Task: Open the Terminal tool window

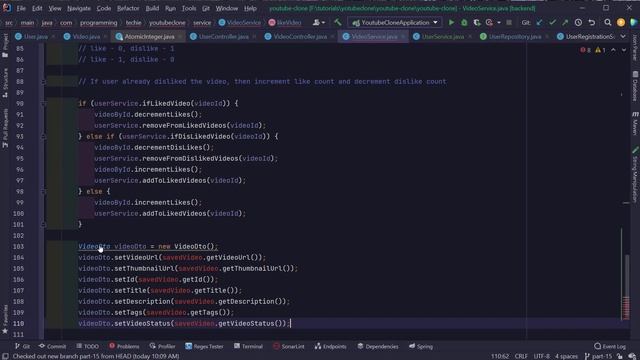Action: click(248, 346)
